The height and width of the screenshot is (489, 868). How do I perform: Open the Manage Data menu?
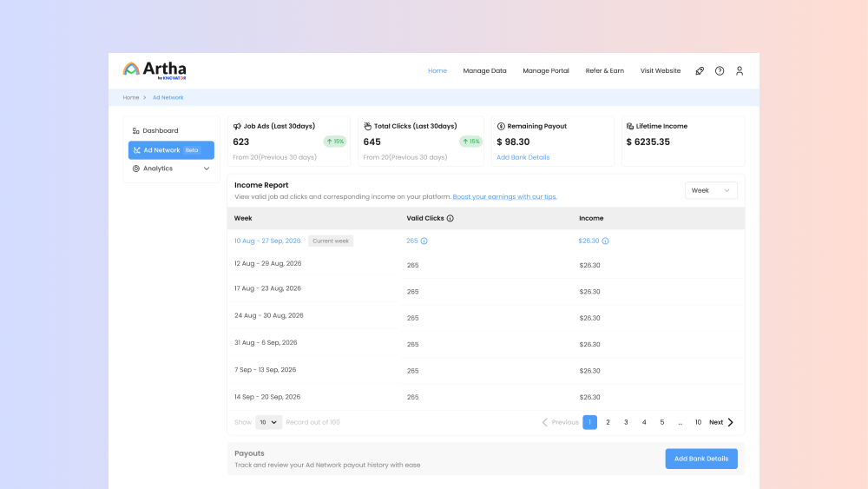tap(484, 71)
